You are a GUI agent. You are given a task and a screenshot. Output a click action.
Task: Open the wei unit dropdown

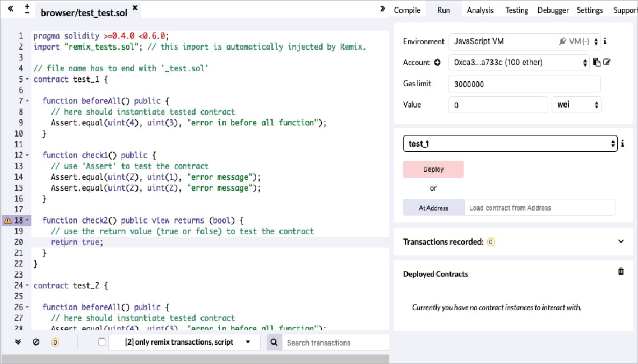coord(576,105)
